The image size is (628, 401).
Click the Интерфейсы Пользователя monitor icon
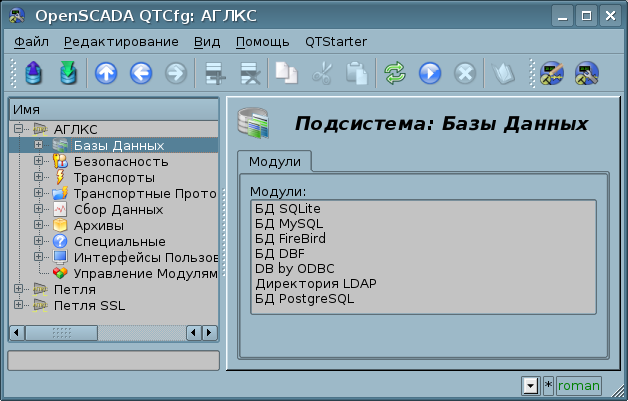60,257
